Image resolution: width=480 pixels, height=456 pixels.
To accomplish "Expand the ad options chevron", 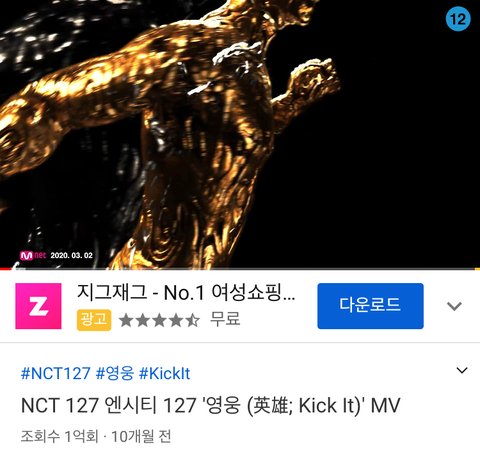I will coord(454,306).
